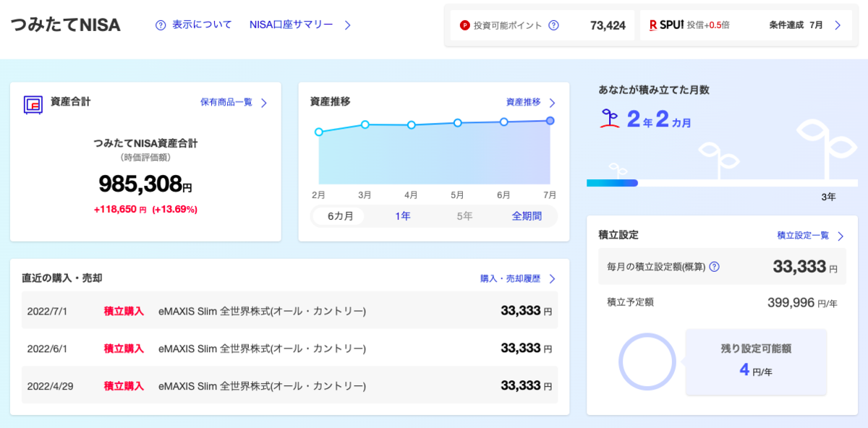Click the 73,424 points value
This screenshot has height=428, width=868.
(608, 25)
